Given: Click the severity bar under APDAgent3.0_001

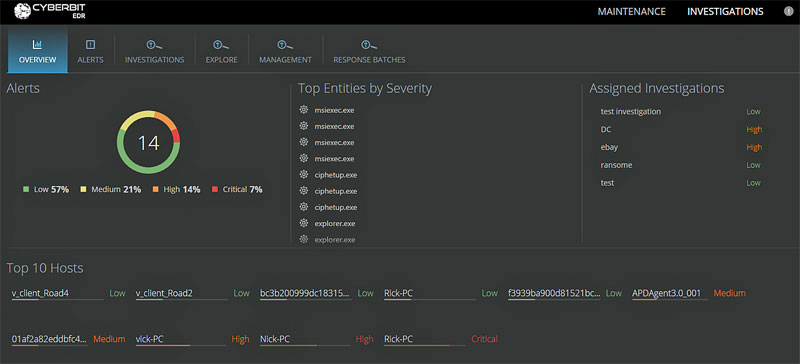Looking at the screenshot, I should point(670,300).
